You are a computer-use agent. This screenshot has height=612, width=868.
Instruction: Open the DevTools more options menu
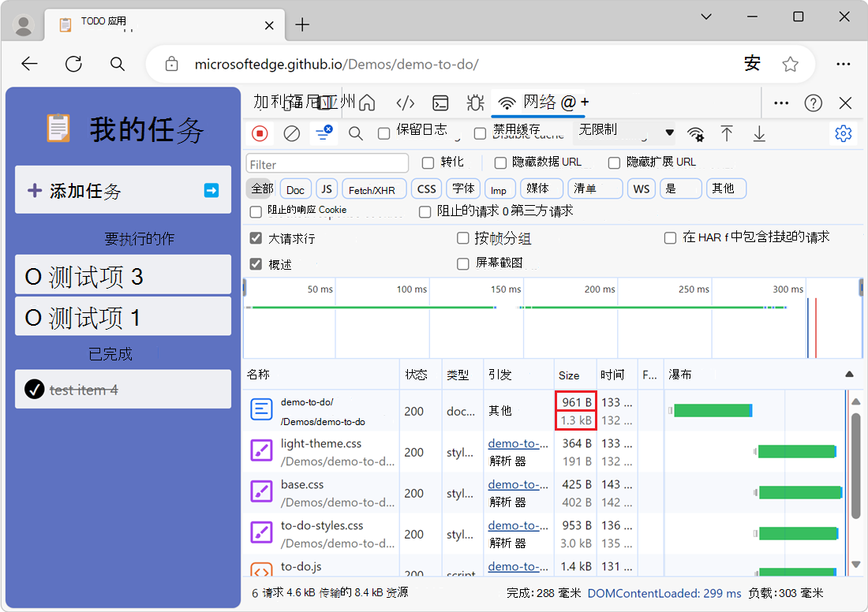click(780, 103)
